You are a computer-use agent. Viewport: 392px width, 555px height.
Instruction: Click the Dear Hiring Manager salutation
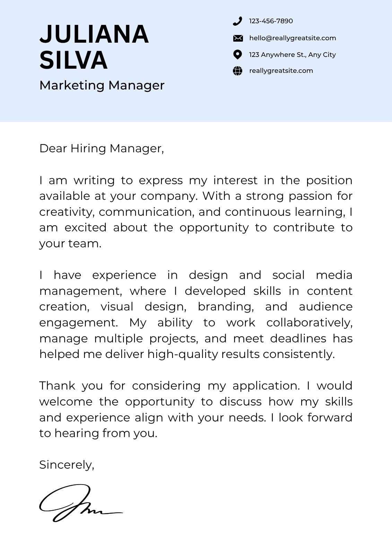pos(102,148)
